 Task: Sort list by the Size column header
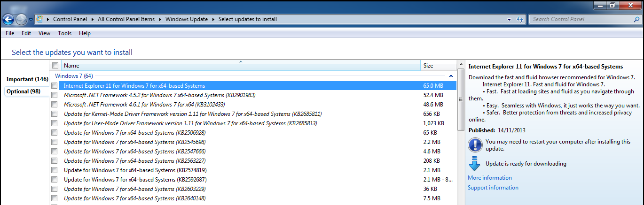[439, 66]
